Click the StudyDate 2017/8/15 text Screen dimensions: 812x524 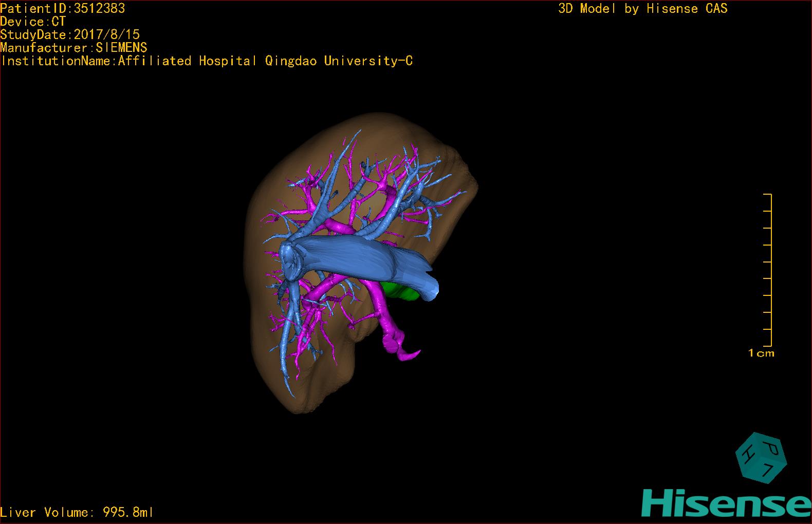pyautogui.click(x=70, y=35)
